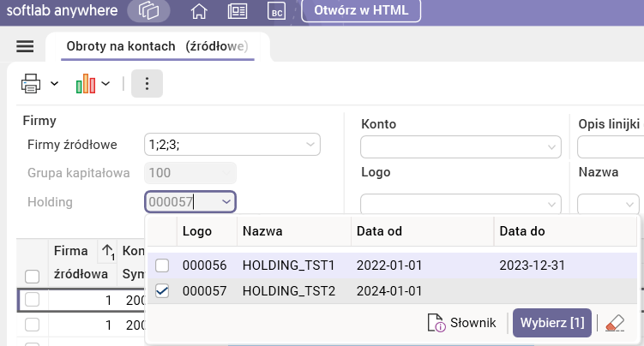Click the printer icon
644x346 pixels.
pos(31,84)
